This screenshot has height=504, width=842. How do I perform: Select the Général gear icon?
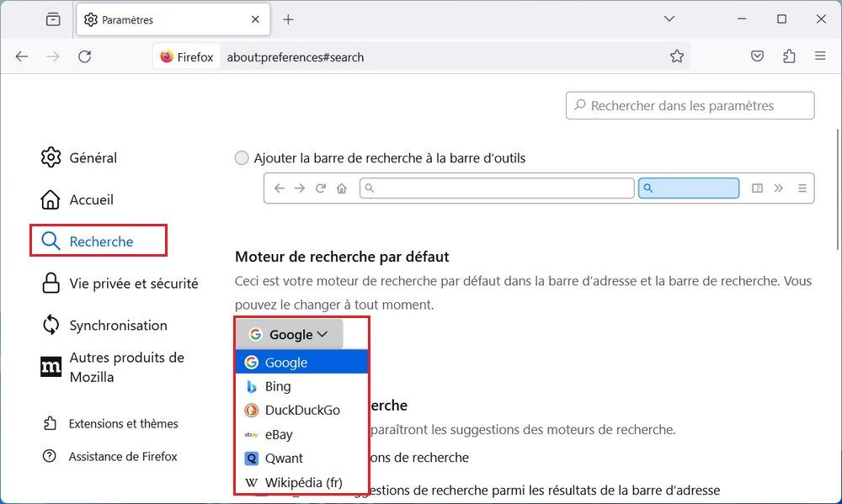pyautogui.click(x=51, y=157)
